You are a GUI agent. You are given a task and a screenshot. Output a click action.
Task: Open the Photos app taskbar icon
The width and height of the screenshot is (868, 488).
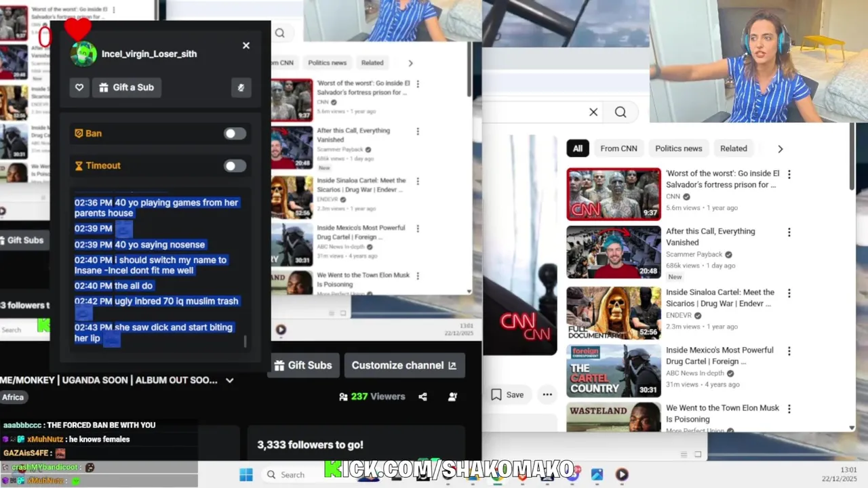(x=597, y=474)
